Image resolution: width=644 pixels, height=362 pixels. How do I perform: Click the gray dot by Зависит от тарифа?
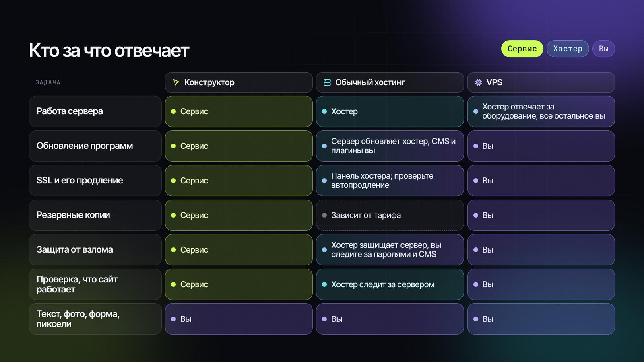coord(324,215)
